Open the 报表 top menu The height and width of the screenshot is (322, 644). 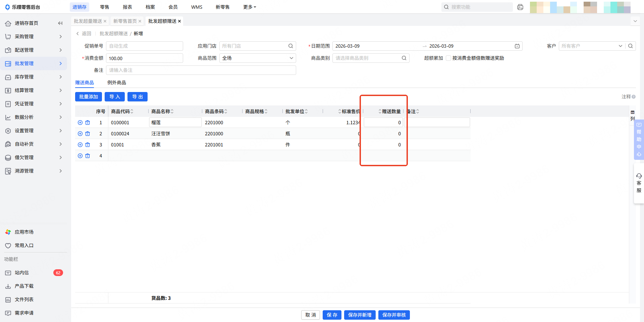tap(127, 7)
